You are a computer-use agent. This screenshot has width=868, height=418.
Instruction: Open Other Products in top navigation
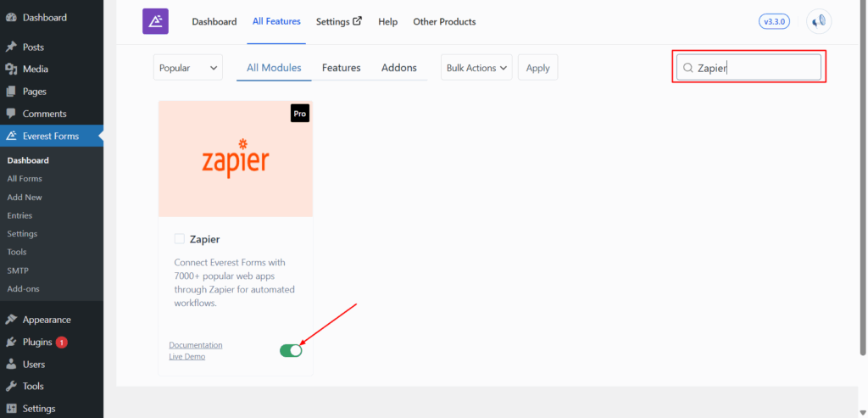tap(444, 21)
